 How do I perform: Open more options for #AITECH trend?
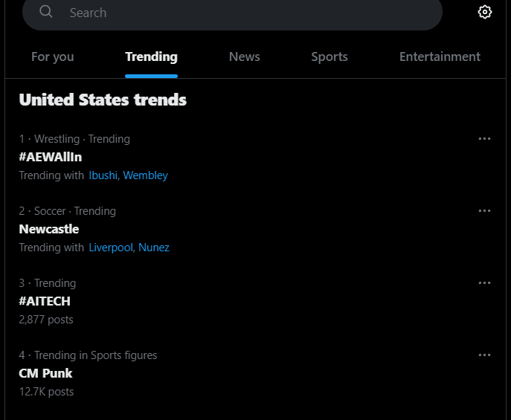click(x=484, y=283)
